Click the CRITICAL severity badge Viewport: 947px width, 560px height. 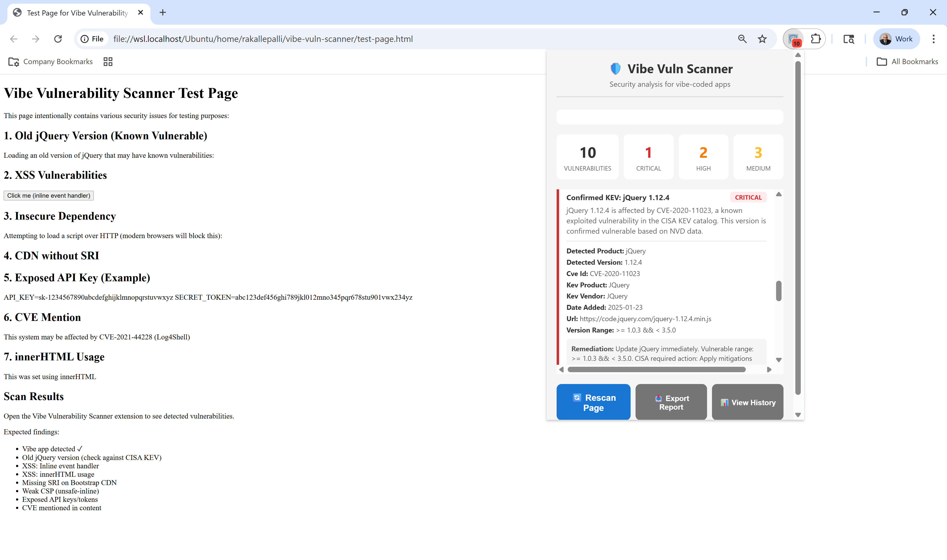coord(748,197)
